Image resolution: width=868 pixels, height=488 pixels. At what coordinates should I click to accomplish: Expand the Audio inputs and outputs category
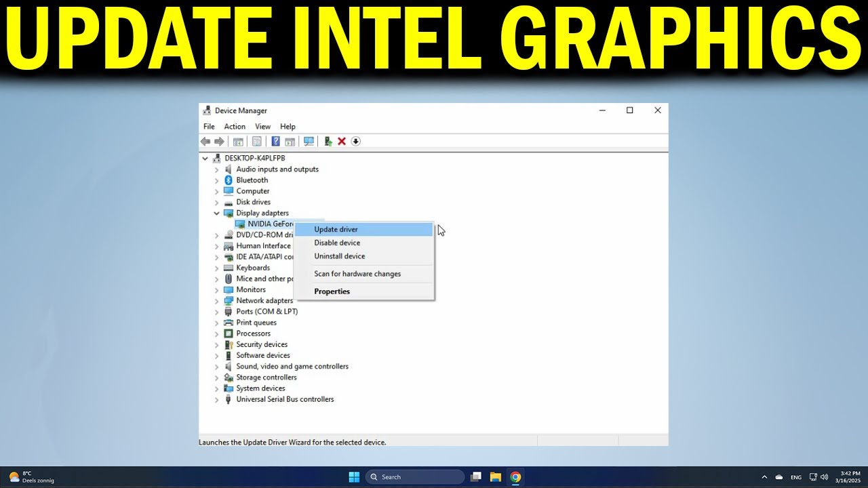(217, 169)
